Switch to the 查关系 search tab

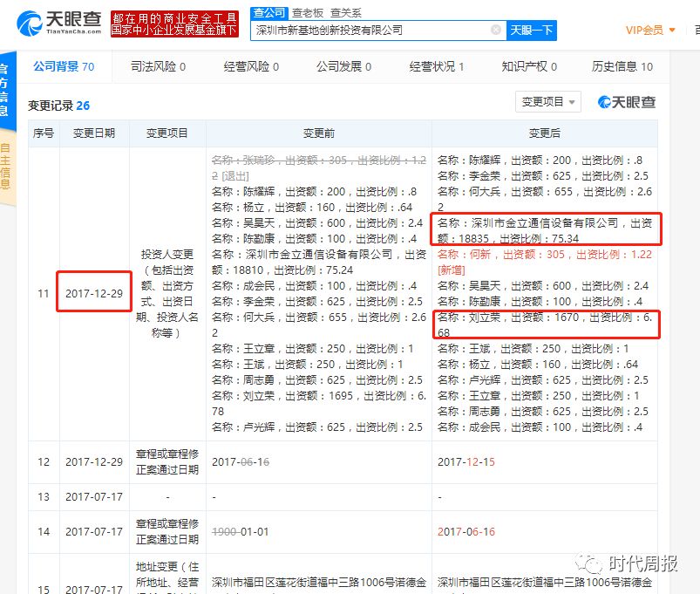point(343,13)
